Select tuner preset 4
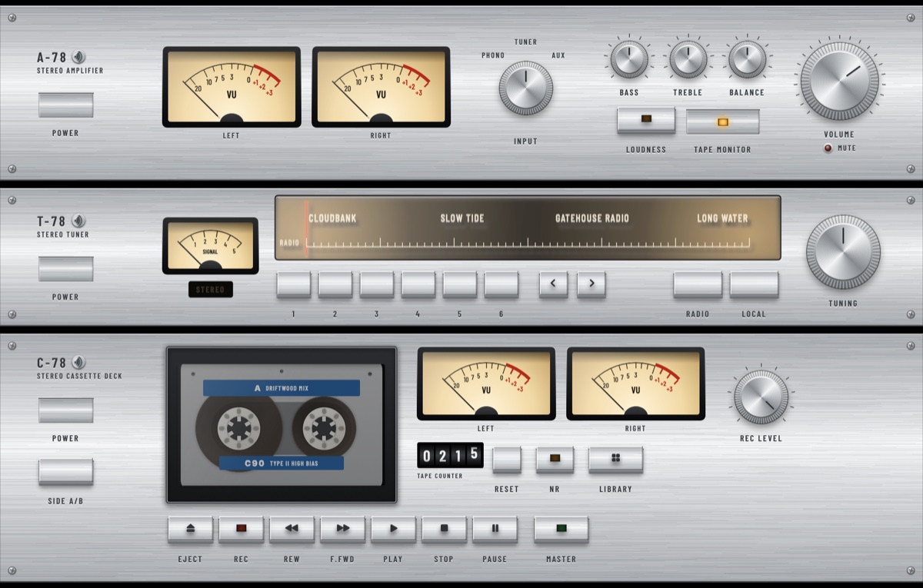This screenshot has width=923, height=588. 418,284
